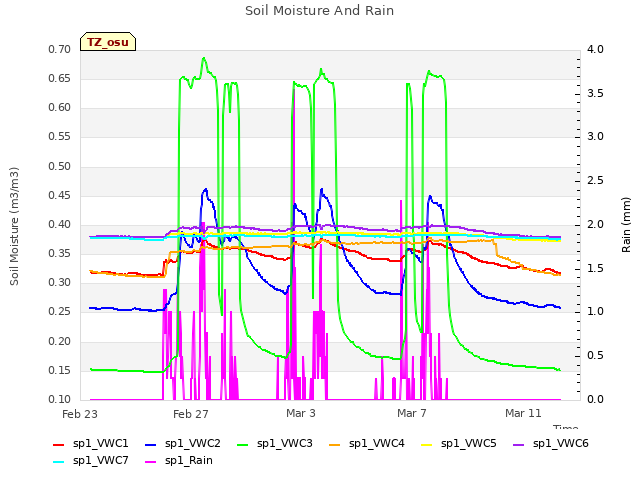
Task: Click the blue sp1_VWC2 legend color marker
Action: [151, 444]
